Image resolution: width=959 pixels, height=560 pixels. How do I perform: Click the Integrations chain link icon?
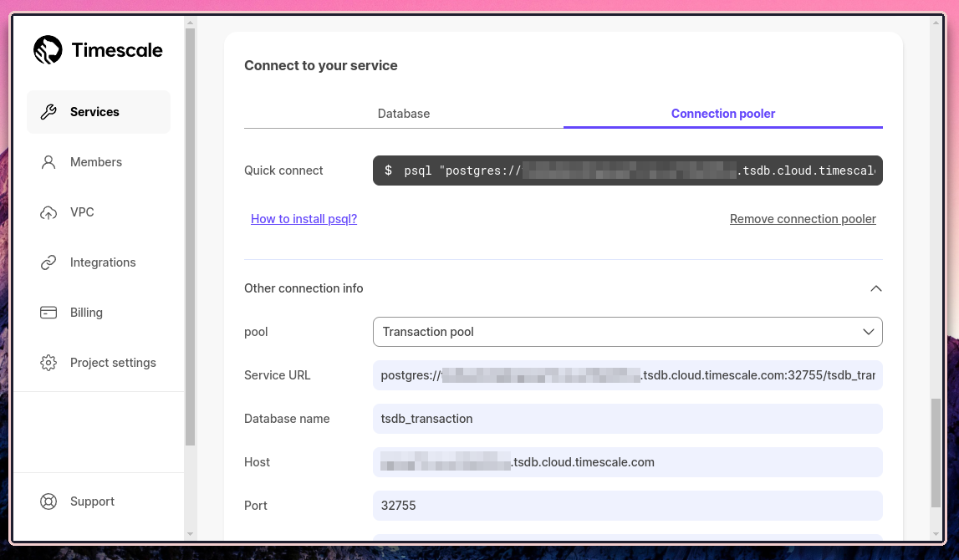(x=48, y=262)
